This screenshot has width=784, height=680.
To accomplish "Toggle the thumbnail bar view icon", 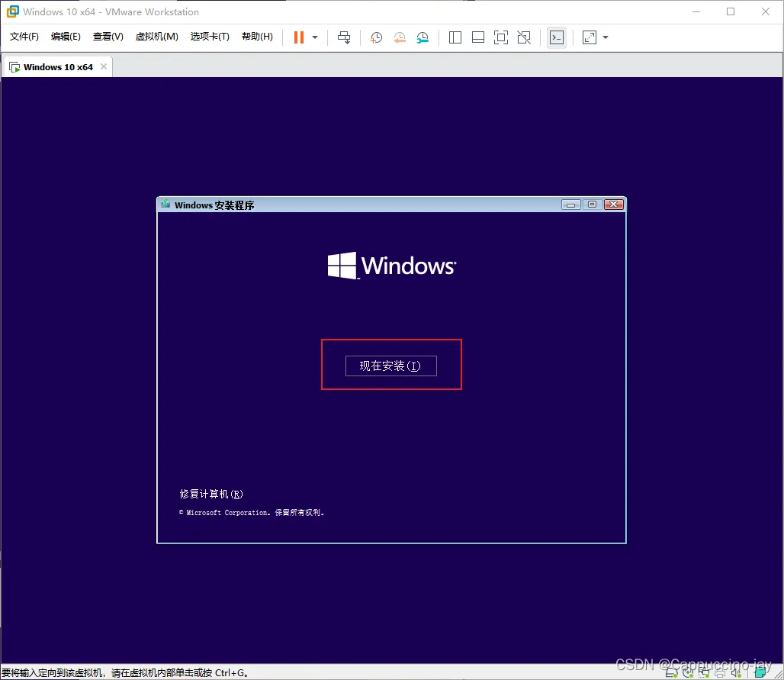I will coord(478,37).
